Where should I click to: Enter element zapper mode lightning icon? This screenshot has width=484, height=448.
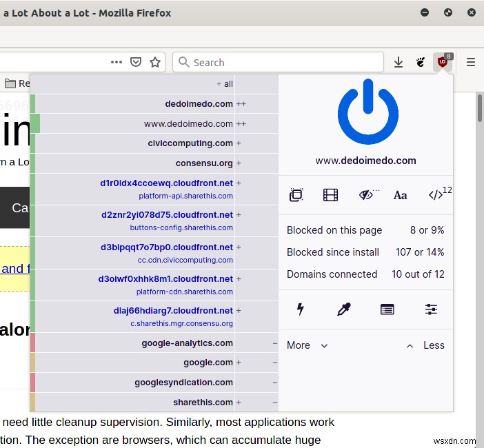[301, 309]
